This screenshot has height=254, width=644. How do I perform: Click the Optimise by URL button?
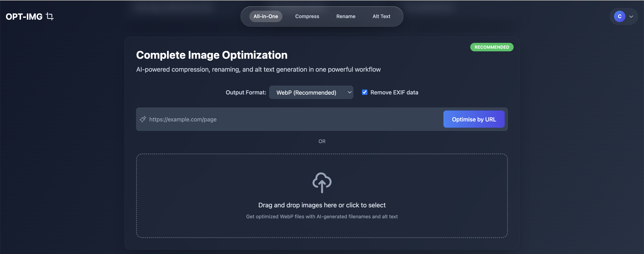[474, 119]
